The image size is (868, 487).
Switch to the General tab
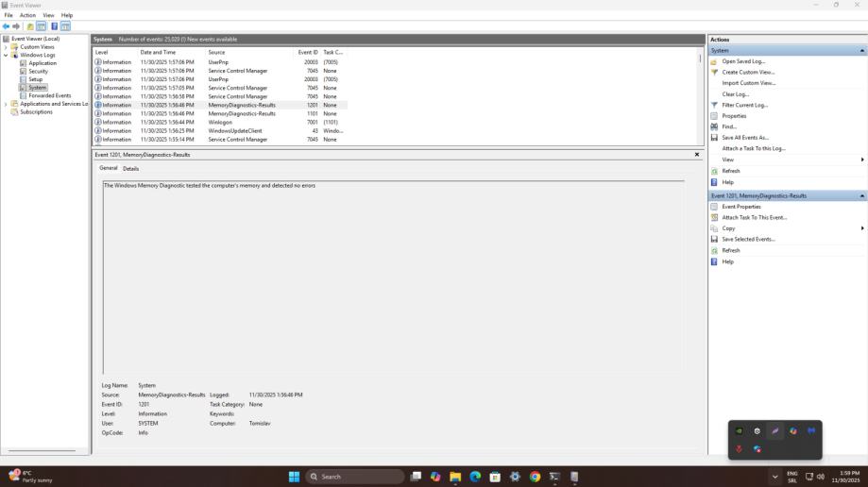click(109, 168)
